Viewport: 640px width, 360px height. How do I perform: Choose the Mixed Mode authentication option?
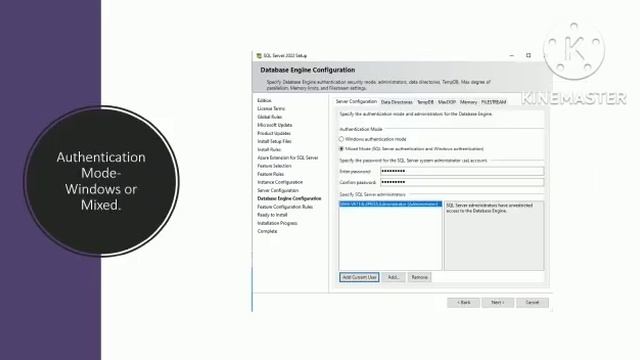pos(341,149)
